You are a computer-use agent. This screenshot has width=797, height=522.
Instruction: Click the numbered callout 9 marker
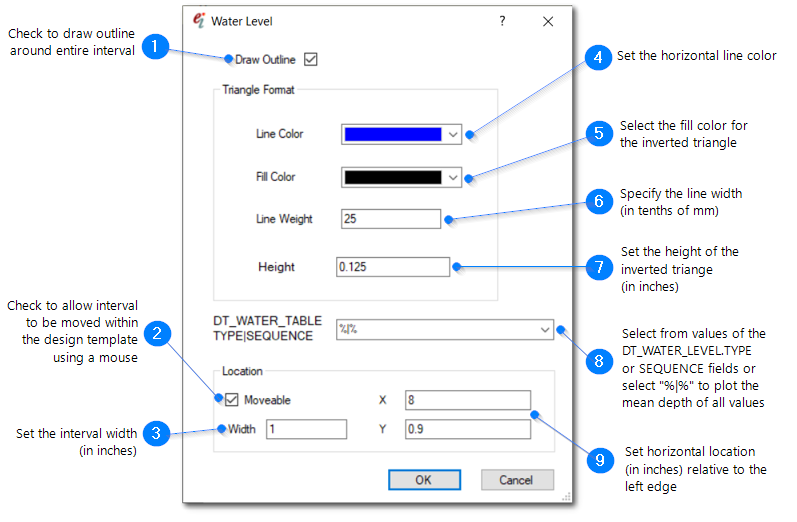(600, 459)
